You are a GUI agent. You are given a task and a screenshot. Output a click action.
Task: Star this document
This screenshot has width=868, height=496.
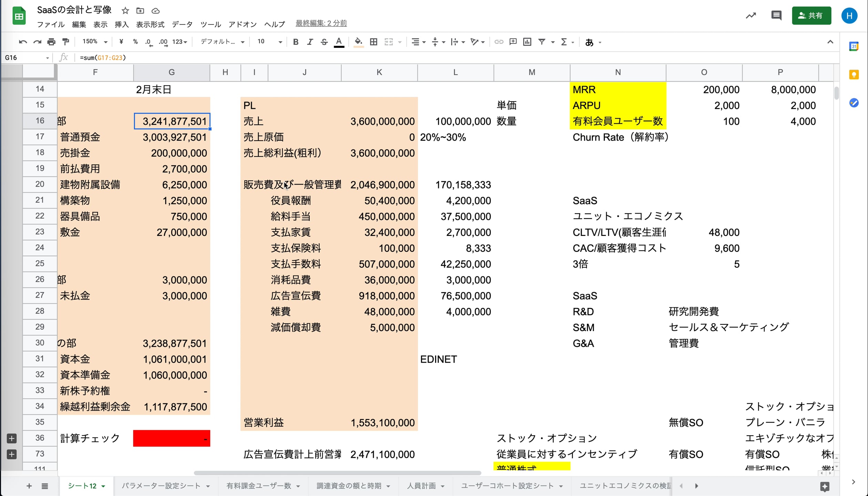[125, 11]
